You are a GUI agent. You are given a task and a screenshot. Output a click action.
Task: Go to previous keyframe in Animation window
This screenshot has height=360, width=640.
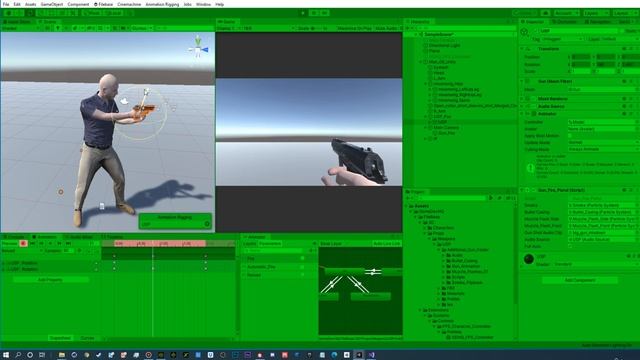[x=41, y=243]
